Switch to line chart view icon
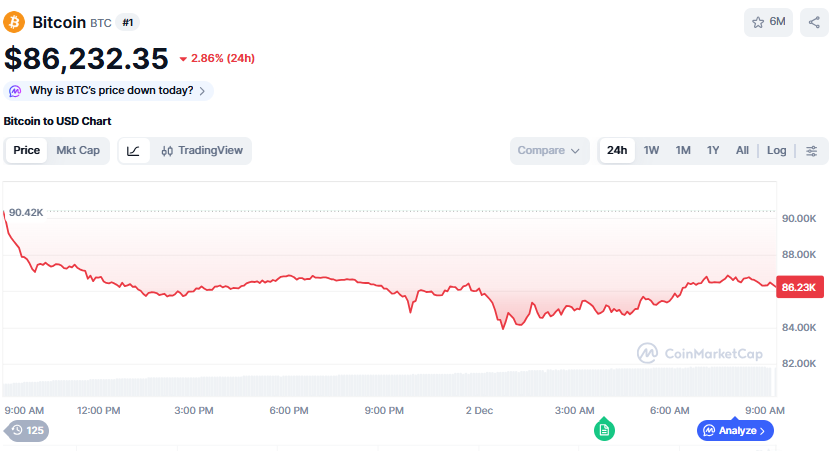The height and width of the screenshot is (451, 840). click(133, 151)
